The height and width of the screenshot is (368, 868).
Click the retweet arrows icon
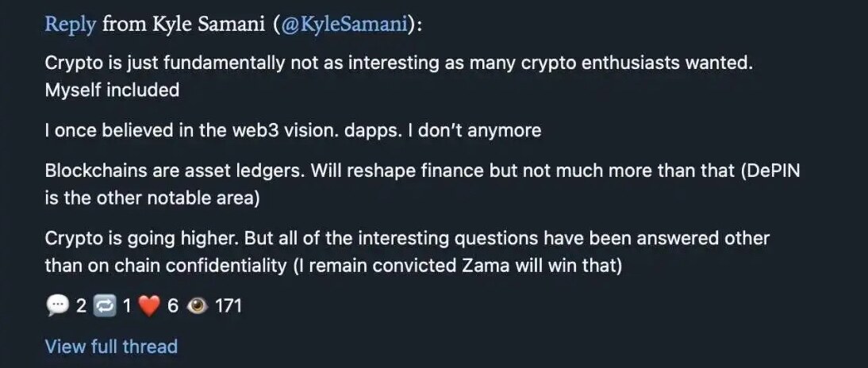point(106,305)
